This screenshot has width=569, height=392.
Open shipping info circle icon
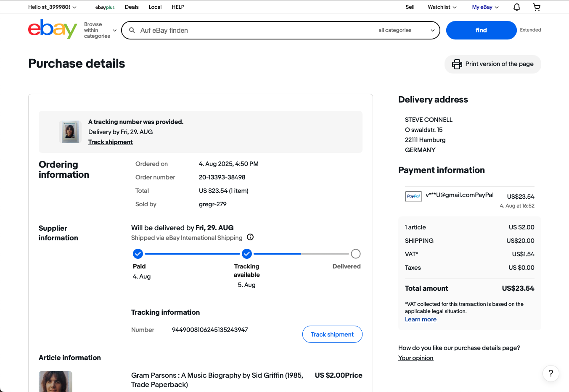tap(250, 237)
